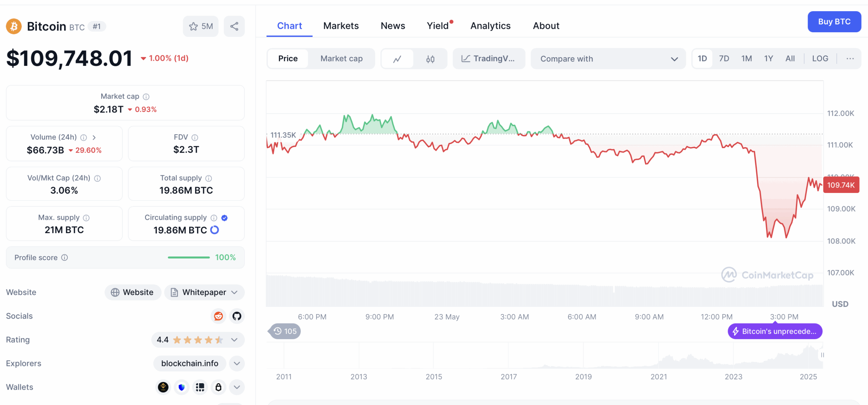Open Bitcoin's unprecedented news marker
This screenshot has height=405, width=868.
[x=775, y=331]
